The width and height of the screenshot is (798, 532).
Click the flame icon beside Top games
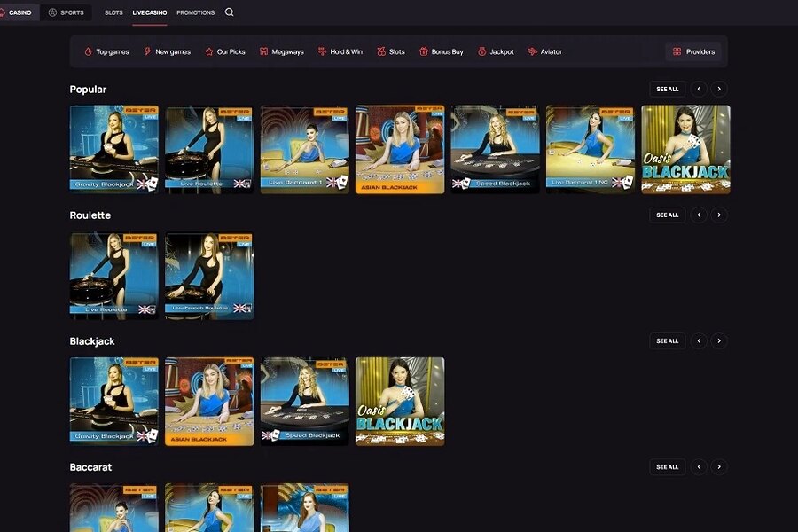(88, 51)
